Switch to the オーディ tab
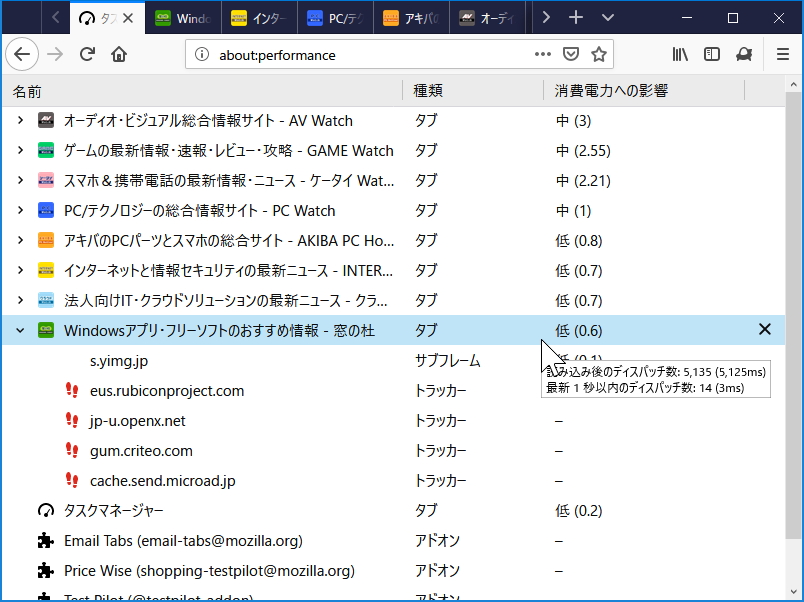The height and width of the screenshot is (602, 804). (x=487, y=18)
